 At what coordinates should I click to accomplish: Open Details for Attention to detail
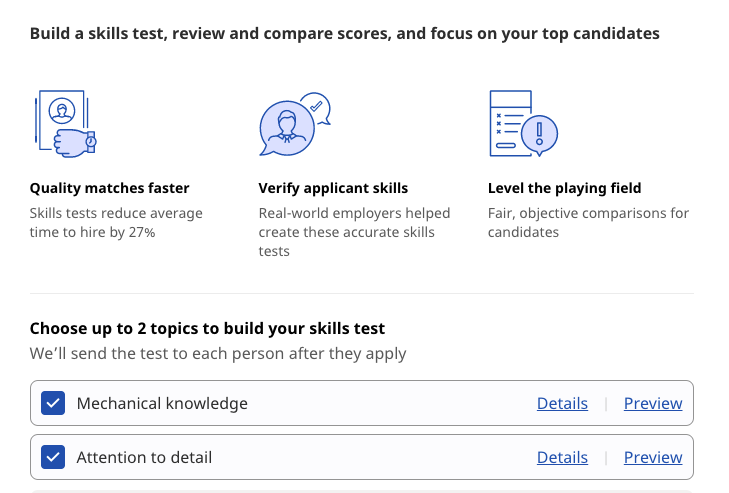click(x=562, y=457)
